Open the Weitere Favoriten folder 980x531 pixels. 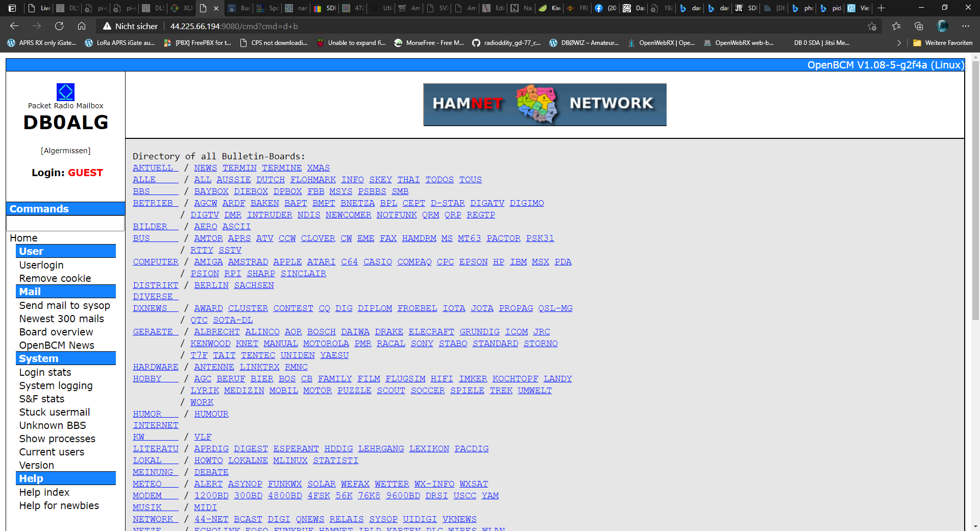[x=943, y=43]
